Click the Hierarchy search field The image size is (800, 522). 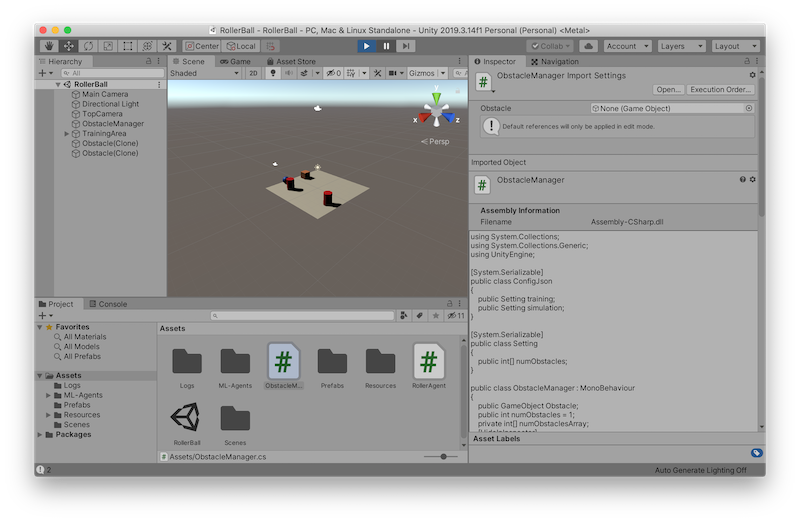pos(112,73)
